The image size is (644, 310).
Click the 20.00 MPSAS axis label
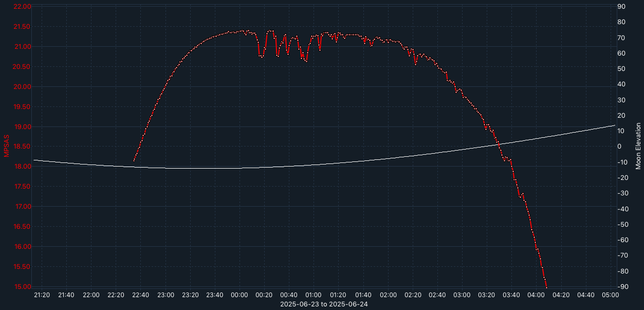[22, 87]
